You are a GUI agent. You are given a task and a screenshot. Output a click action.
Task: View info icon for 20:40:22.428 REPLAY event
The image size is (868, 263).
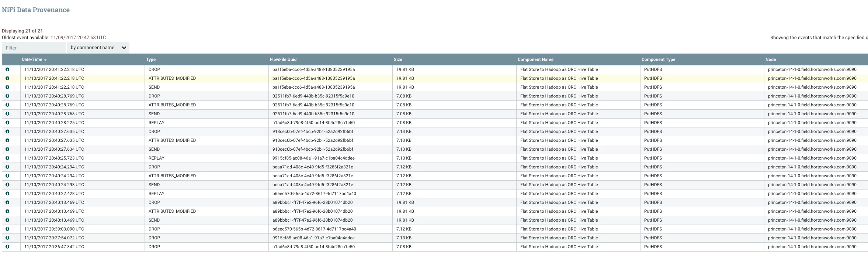click(x=7, y=194)
